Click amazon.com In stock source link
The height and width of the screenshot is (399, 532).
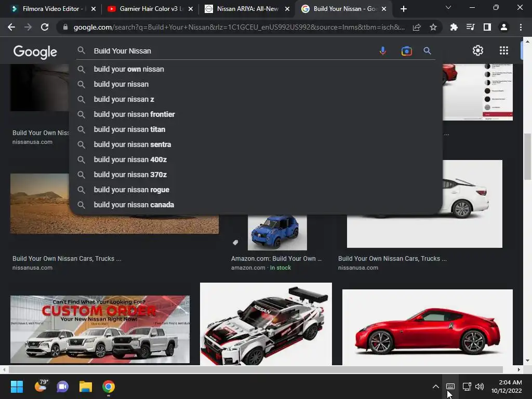point(261,268)
